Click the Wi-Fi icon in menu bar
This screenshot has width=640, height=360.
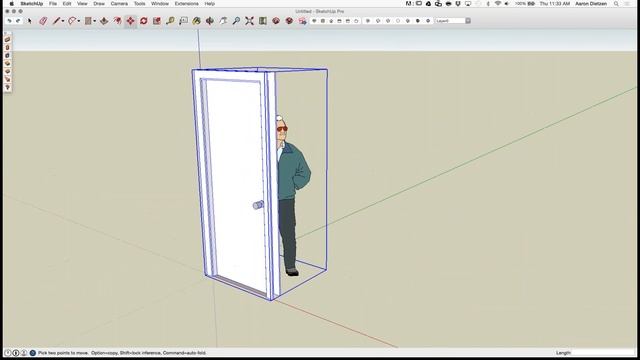click(x=498, y=4)
